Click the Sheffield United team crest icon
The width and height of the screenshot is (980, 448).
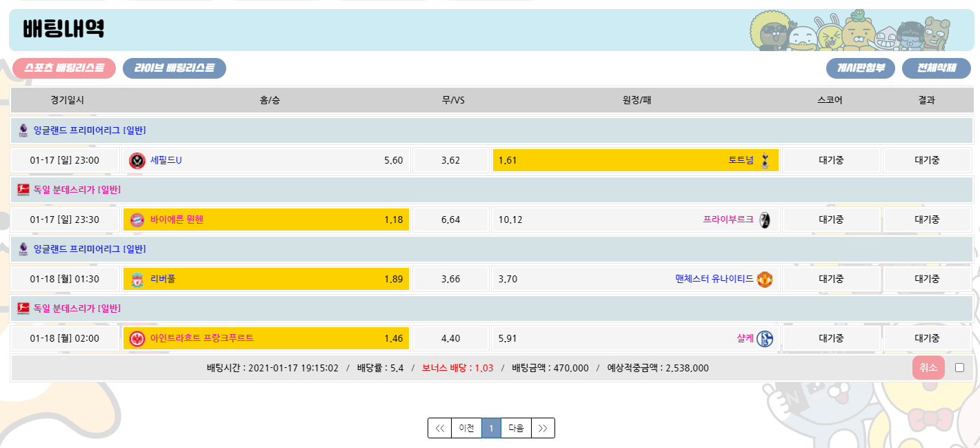[x=137, y=161]
